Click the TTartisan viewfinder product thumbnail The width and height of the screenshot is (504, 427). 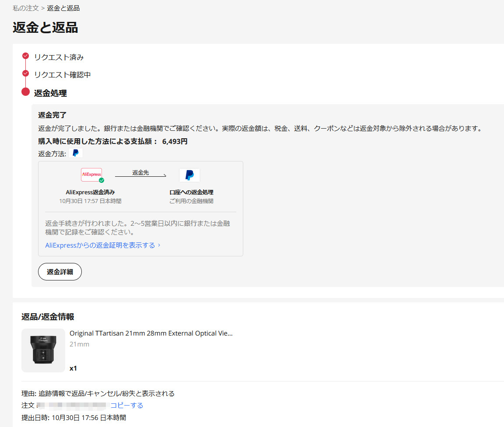[43, 350]
